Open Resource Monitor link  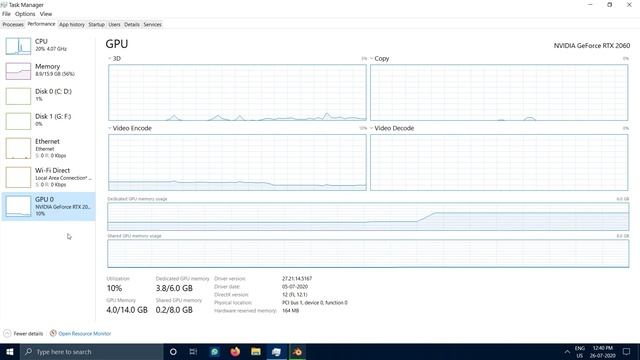click(84, 333)
